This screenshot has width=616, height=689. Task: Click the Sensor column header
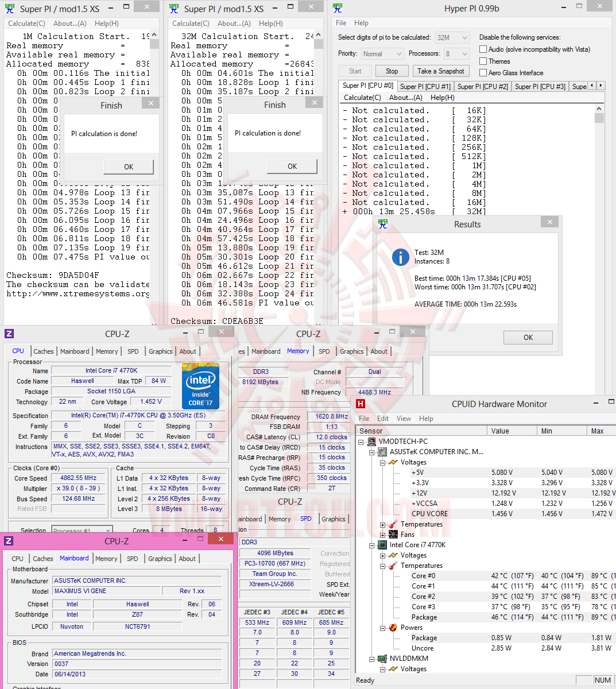422,431
